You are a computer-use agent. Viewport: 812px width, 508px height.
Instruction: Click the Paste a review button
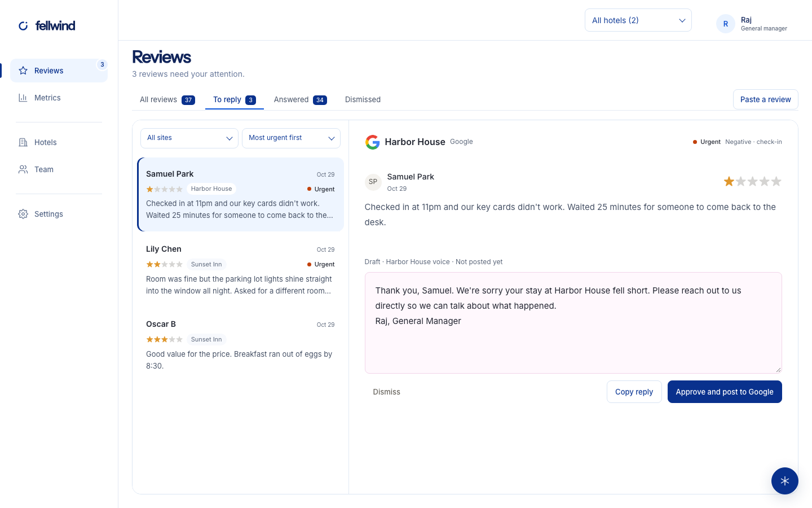(x=765, y=99)
